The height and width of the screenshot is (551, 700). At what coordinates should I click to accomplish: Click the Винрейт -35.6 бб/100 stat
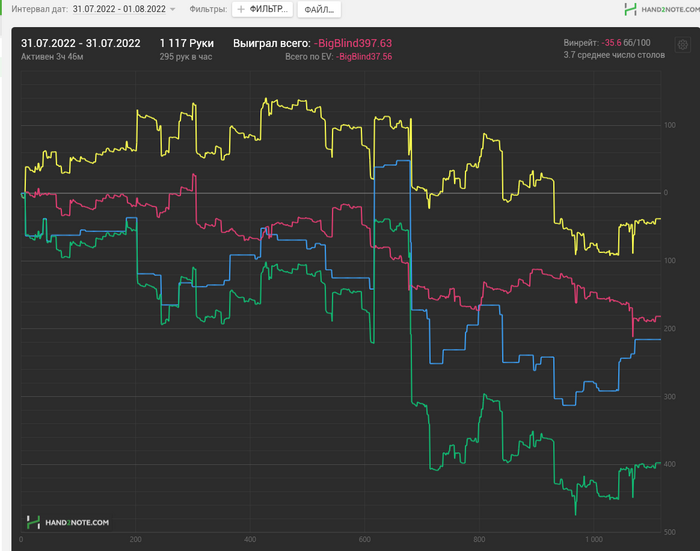click(x=607, y=43)
